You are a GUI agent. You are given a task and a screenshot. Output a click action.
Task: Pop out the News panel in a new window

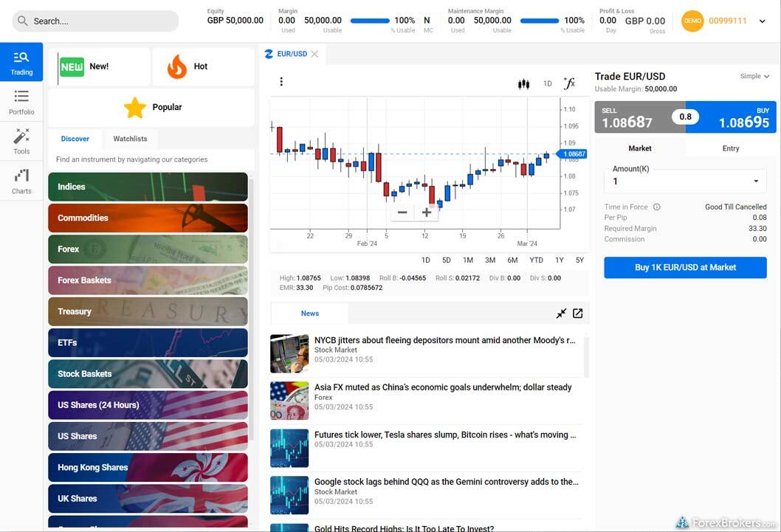pos(578,313)
